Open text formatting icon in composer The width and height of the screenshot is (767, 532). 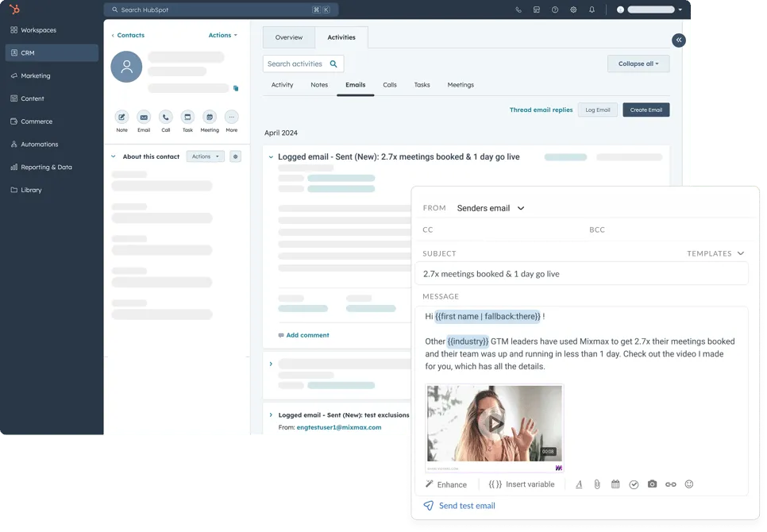pos(579,484)
